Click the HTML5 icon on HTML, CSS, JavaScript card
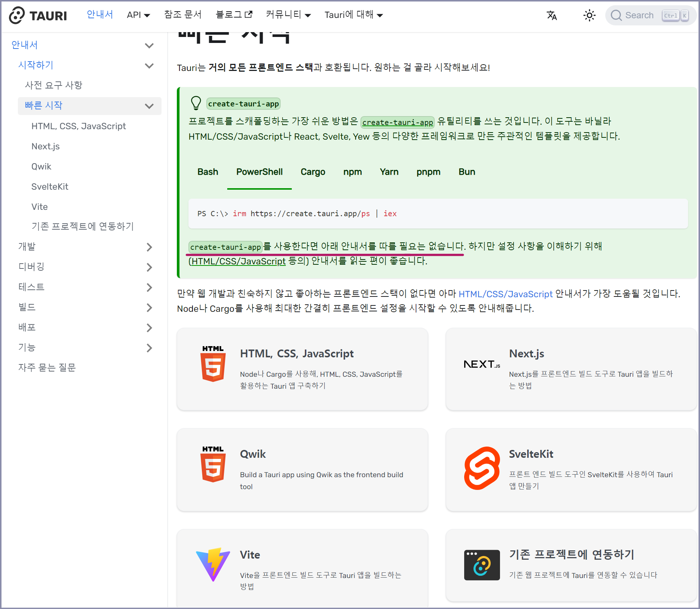The image size is (700, 609). pyautogui.click(x=213, y=364)
